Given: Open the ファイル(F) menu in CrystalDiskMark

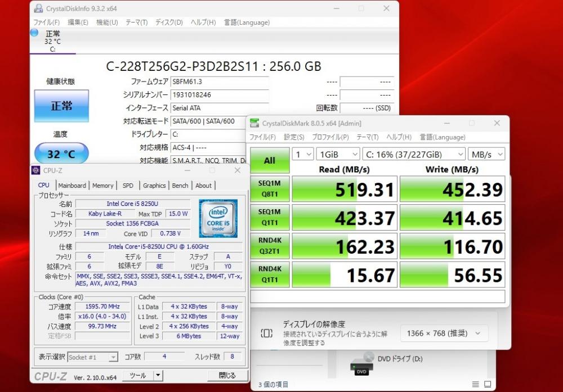Looking at the screenshot, I should [262, 137].
